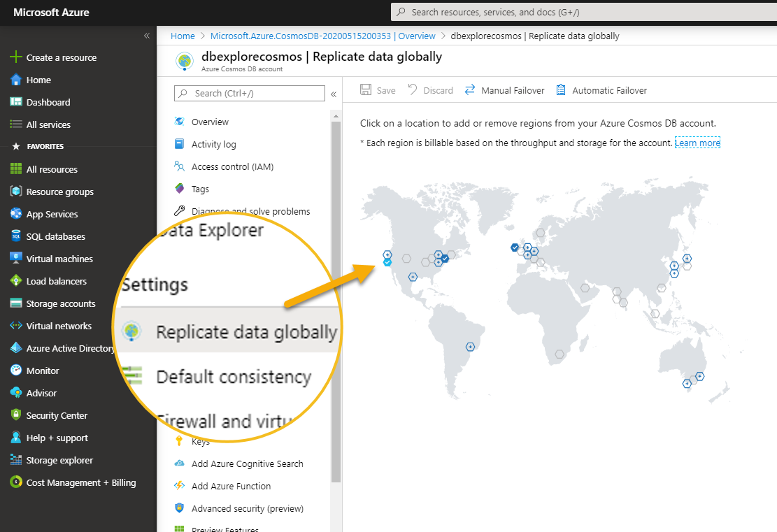Open Add Azure Cognitive Search
This screenshot has height=532, width=777.
pyautogui.click(x=248, y=463)
